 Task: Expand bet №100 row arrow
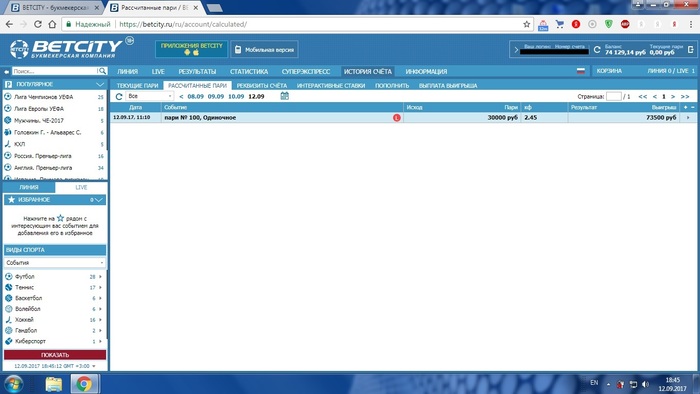click(x=688, y=118)
